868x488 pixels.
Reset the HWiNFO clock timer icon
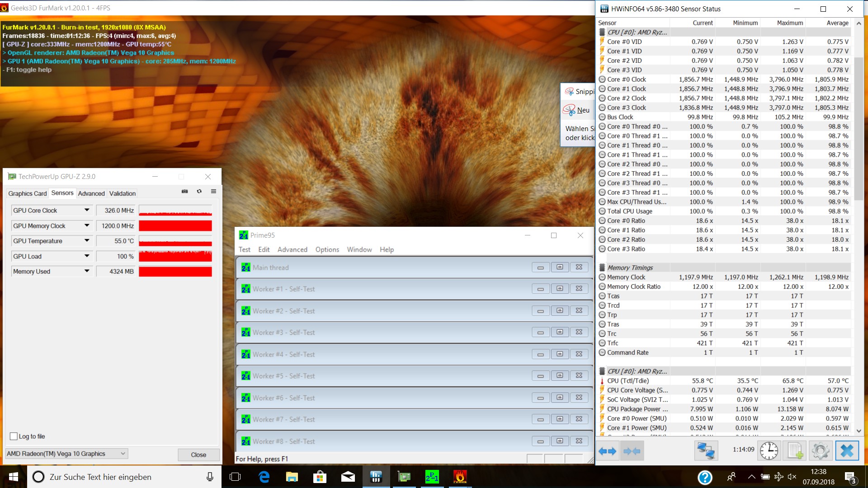pos(769,451)
